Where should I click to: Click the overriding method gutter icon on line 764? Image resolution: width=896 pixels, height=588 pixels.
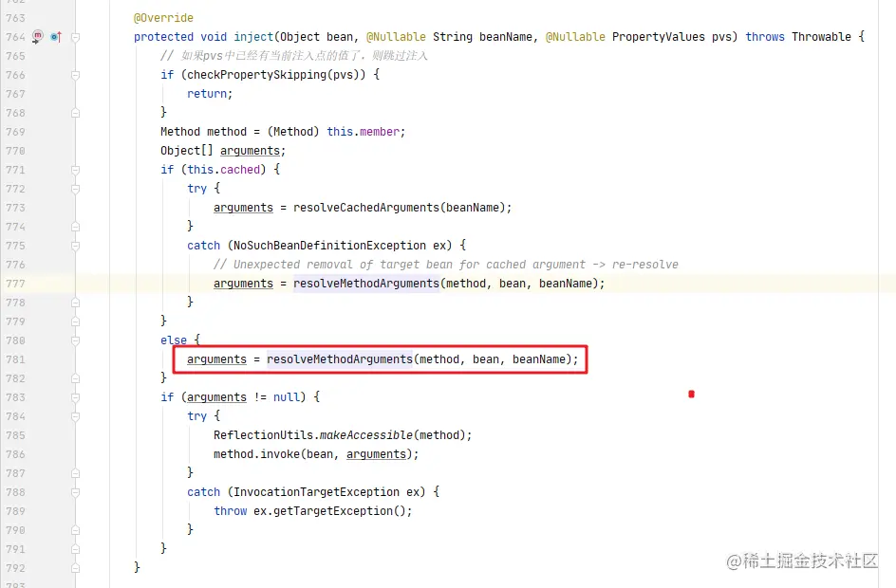pyautogui.click(x=56, y=37)
